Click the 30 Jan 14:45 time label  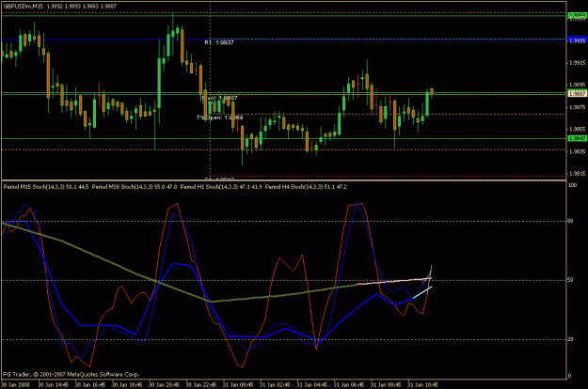point(54,384)
